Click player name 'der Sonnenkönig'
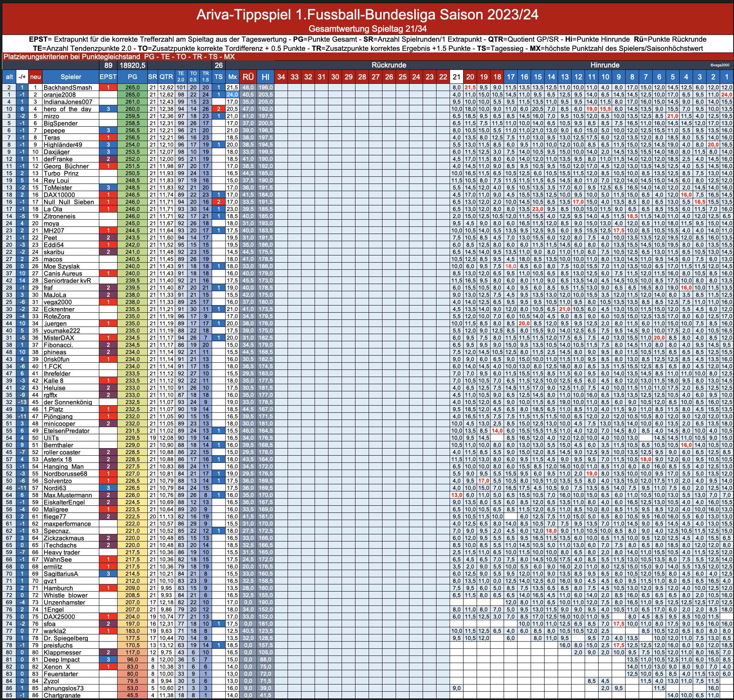Image resolution: width=734 pixels, height=700 pixels. pos(68,402)
